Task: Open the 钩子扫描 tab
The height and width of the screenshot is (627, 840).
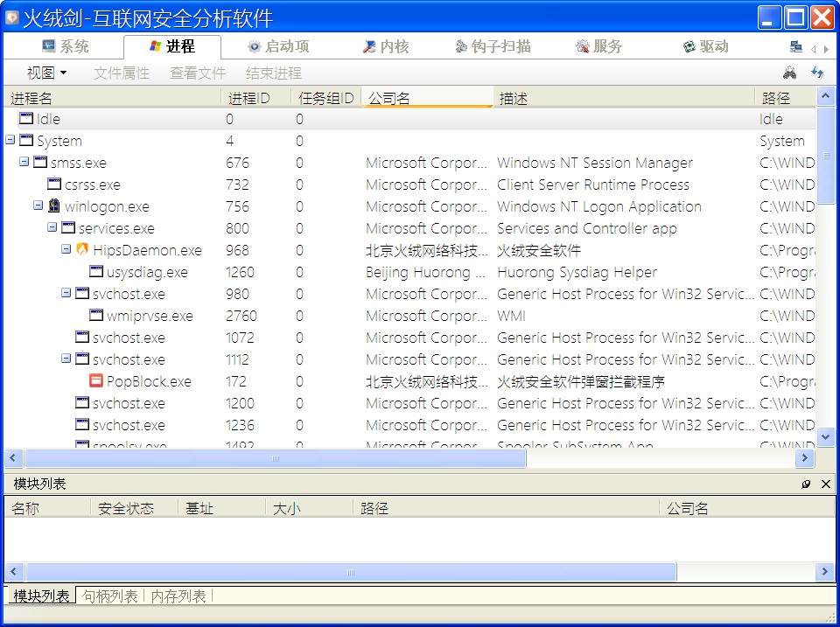Action: 493,46
